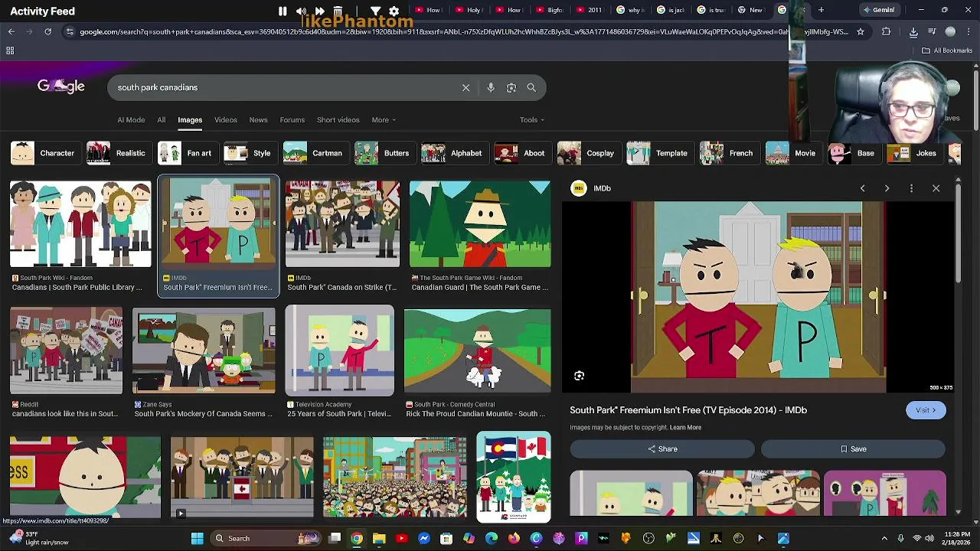Go to the Google logo homepage
The height and width of the screenshot is (551, 980).
click(61, 86)
